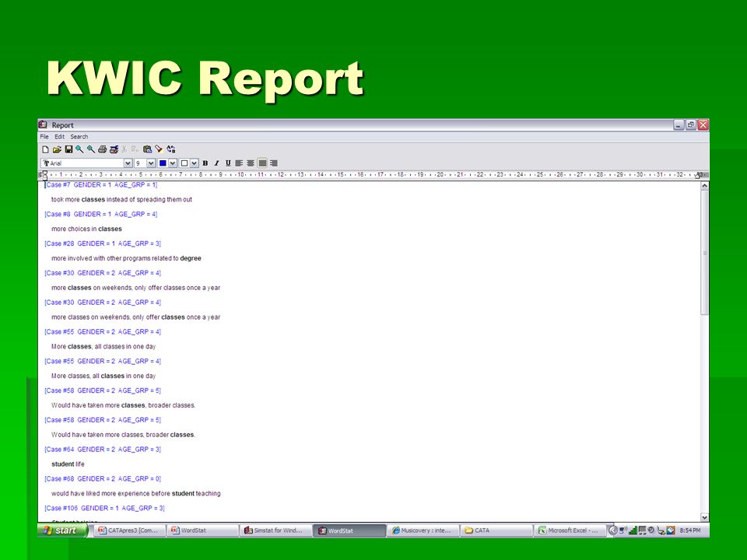Expand the font size 9 dropdown

pyautogui.click(x=150, y=163)
